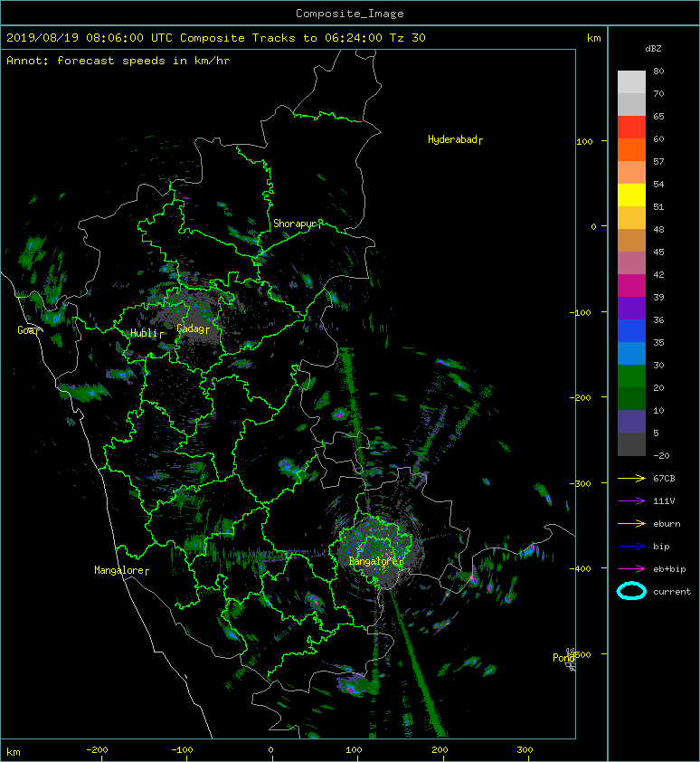Click the 54 value on dBZ scale

pos(658,185)
